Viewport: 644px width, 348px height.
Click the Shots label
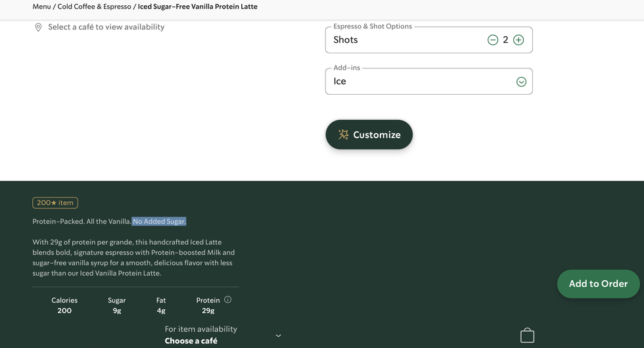[346, 40]
